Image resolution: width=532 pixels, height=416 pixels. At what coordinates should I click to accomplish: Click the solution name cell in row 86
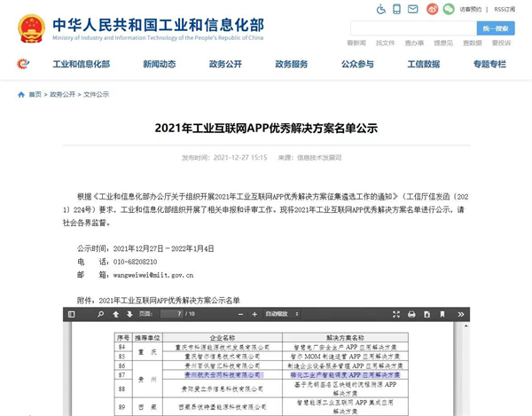click(x=345, y=365)
